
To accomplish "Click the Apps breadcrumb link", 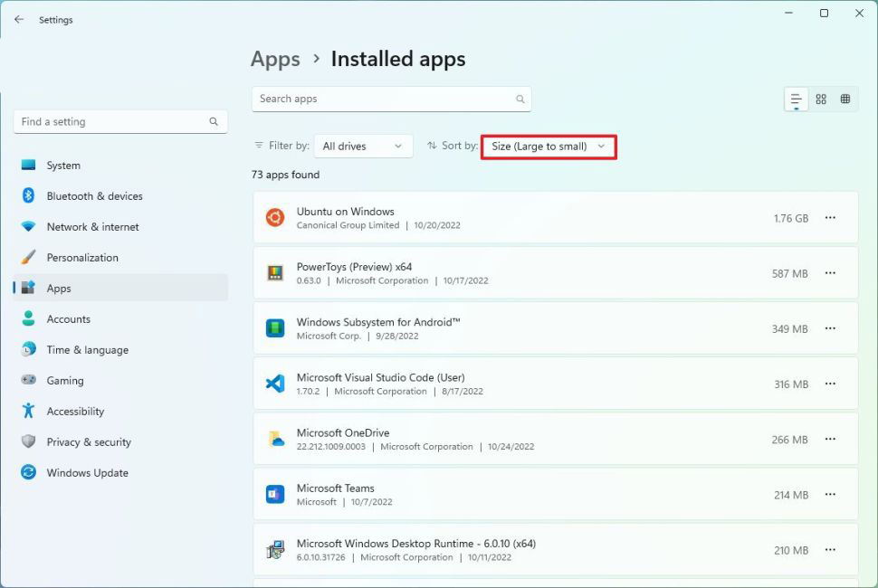I will [x=275, y=60].
